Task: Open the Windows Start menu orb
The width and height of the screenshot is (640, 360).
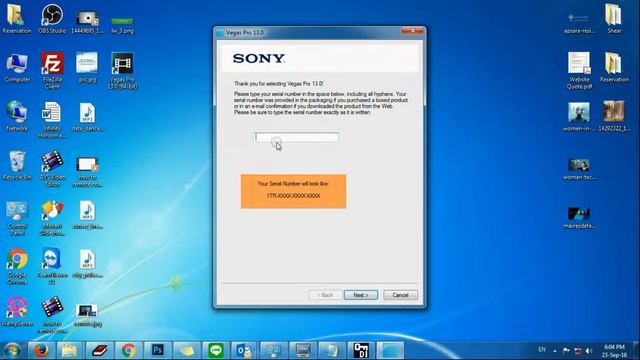Action: pyautogui.click(x=12, y=350)
